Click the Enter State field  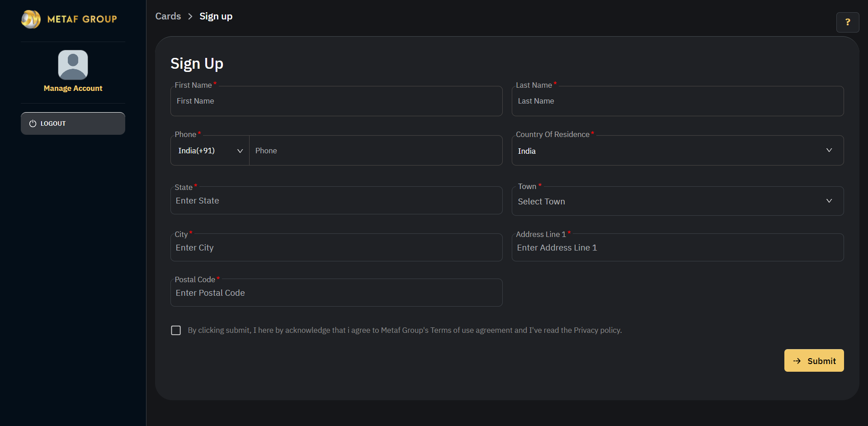[336, 200]
